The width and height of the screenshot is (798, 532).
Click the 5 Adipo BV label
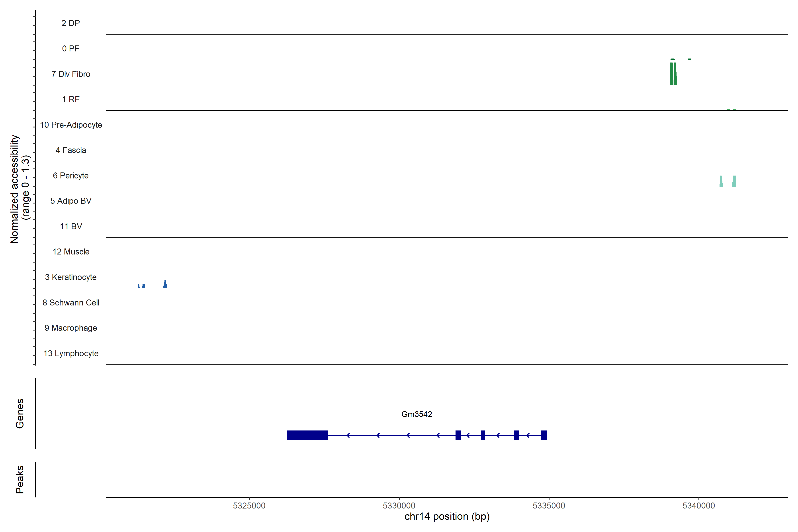click(70, 201)
